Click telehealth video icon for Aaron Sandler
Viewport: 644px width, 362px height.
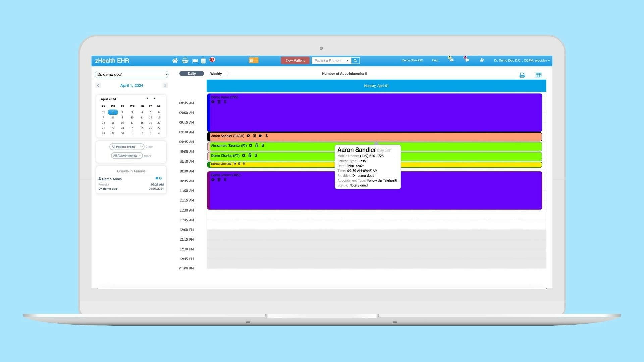pos(260,136)
